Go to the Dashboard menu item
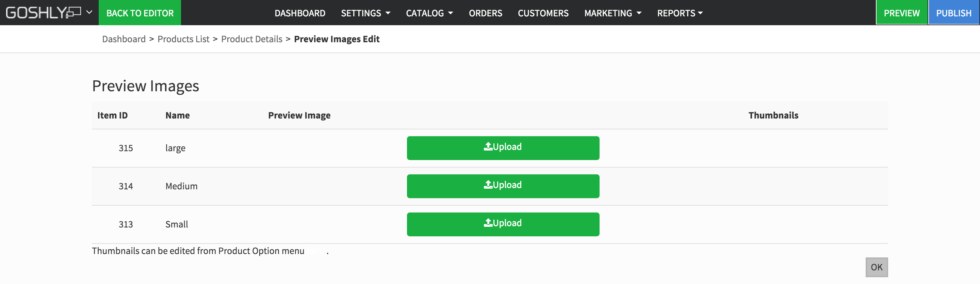Viewport: 980px width, 284px height. [x=300, y=13]
